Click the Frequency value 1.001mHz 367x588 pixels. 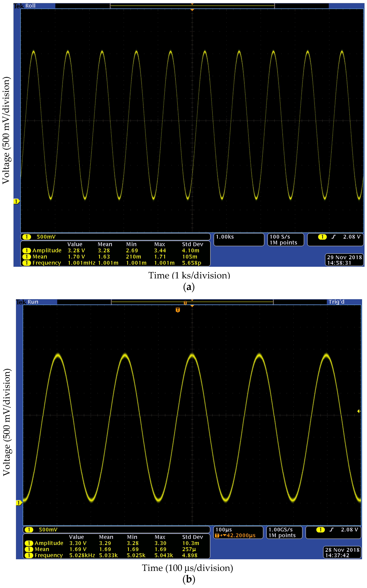(81, 263)
